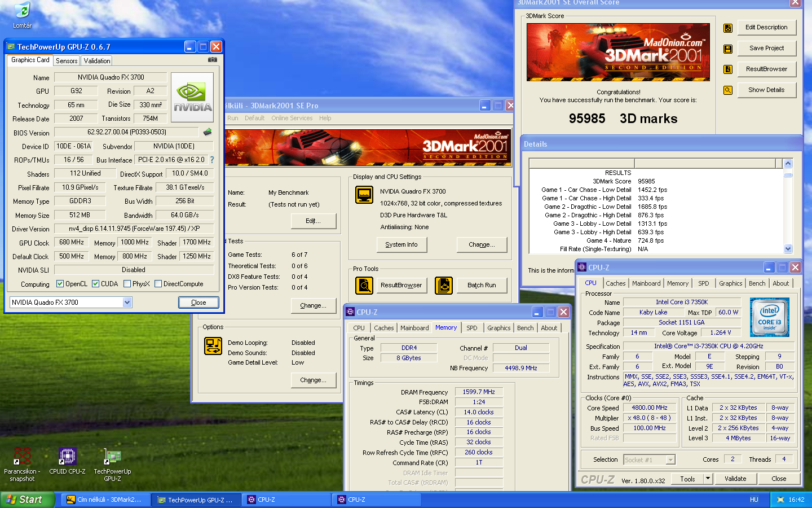Toggle PhysX checkbox in GPU-Z
Screen dimensions: 812x508
tap(127, 284)
